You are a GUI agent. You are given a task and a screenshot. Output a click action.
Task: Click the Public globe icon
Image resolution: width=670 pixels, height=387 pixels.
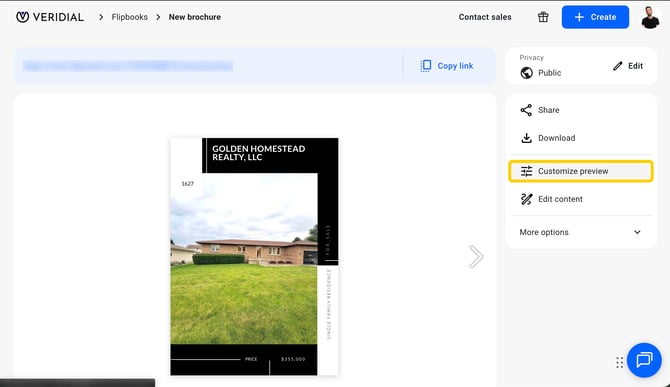pos(526,73)
